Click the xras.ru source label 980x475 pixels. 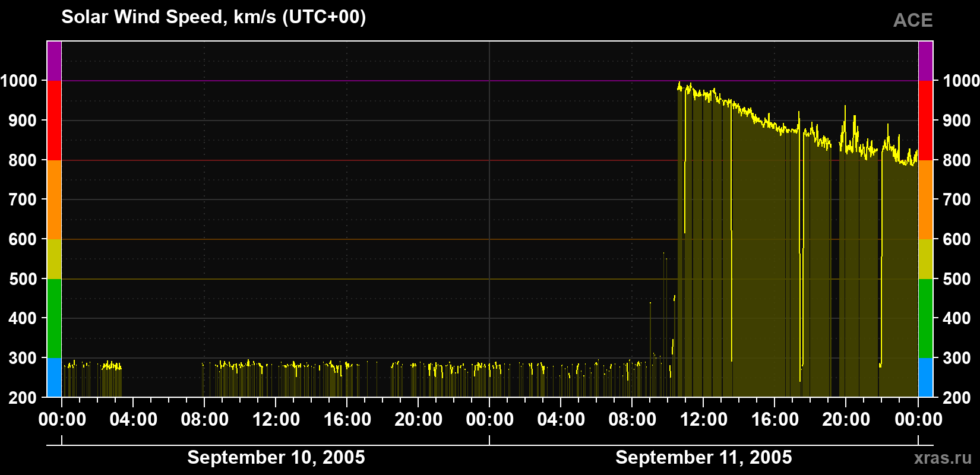tap(943, 458)
